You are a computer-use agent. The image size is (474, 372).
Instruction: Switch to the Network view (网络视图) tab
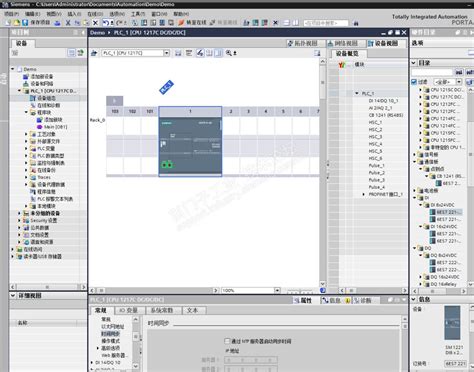point(342,43)
